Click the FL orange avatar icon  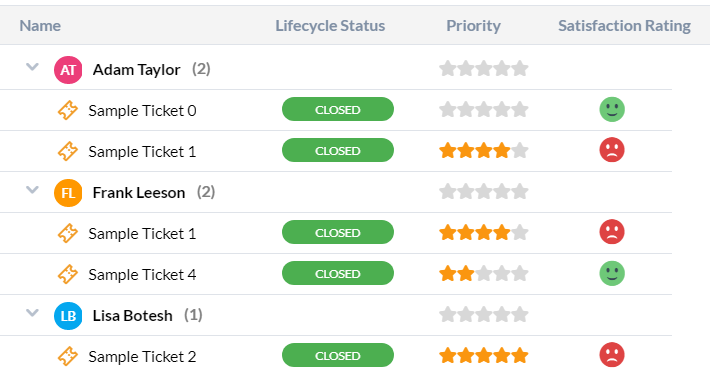click(x=68, y=193)
